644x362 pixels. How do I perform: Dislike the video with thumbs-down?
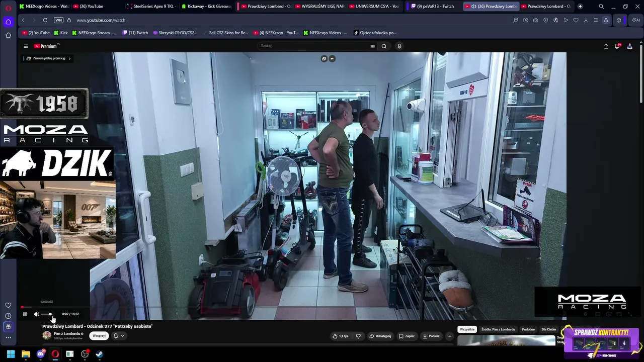[x=358, y=336]
